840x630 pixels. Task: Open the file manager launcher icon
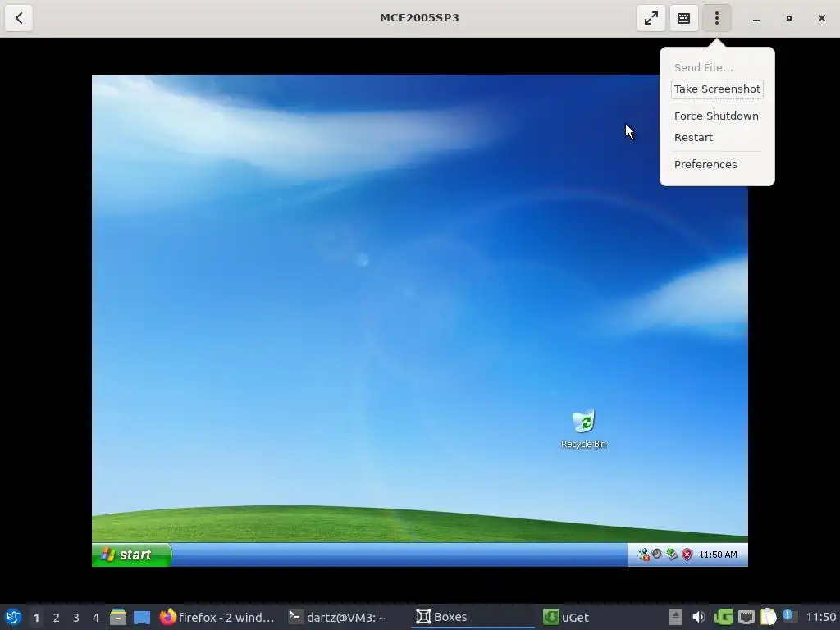pos(118,617)
